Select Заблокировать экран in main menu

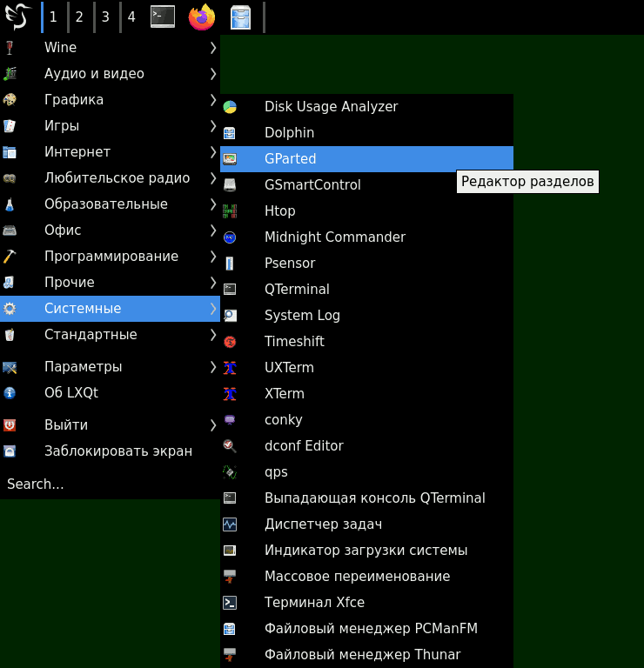tap(110, 451)
